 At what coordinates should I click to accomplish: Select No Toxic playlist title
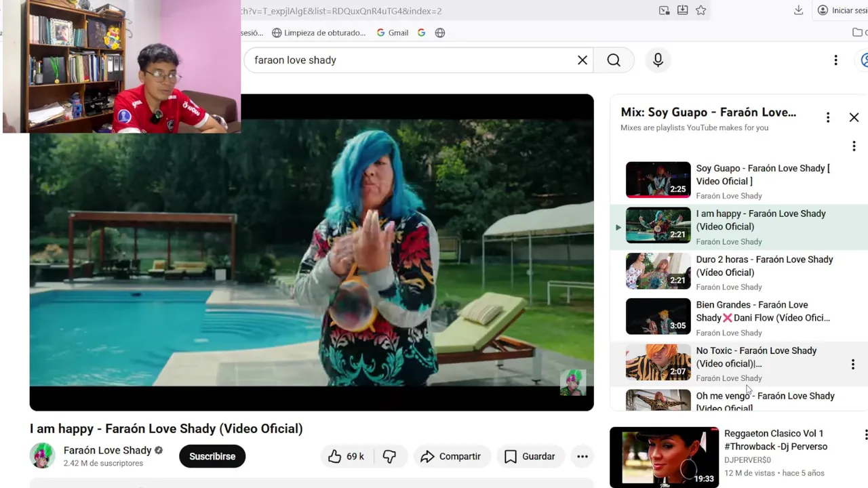[756, 357]
